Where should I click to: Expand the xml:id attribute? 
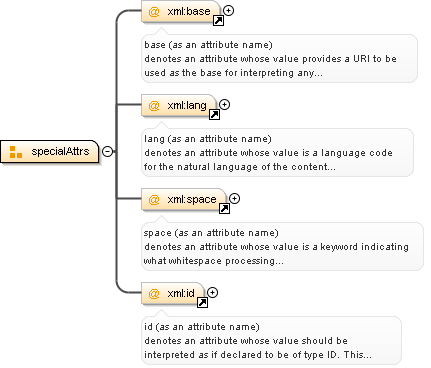212,293
